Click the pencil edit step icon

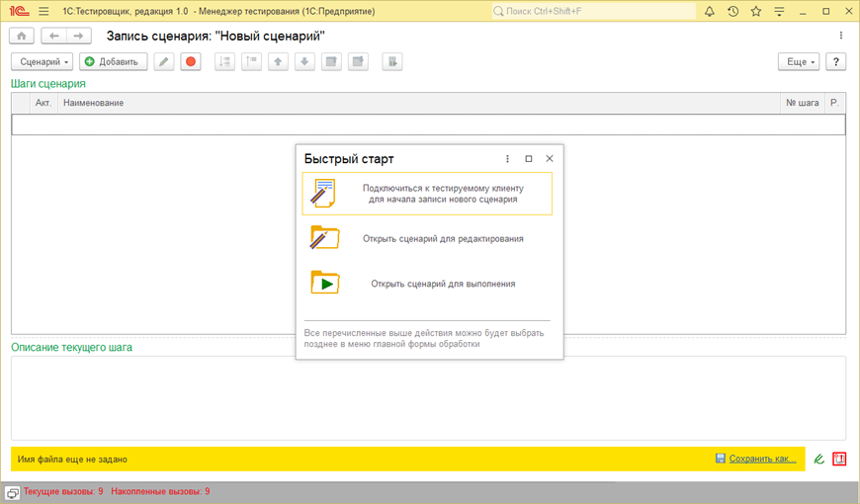coord(164,62)
